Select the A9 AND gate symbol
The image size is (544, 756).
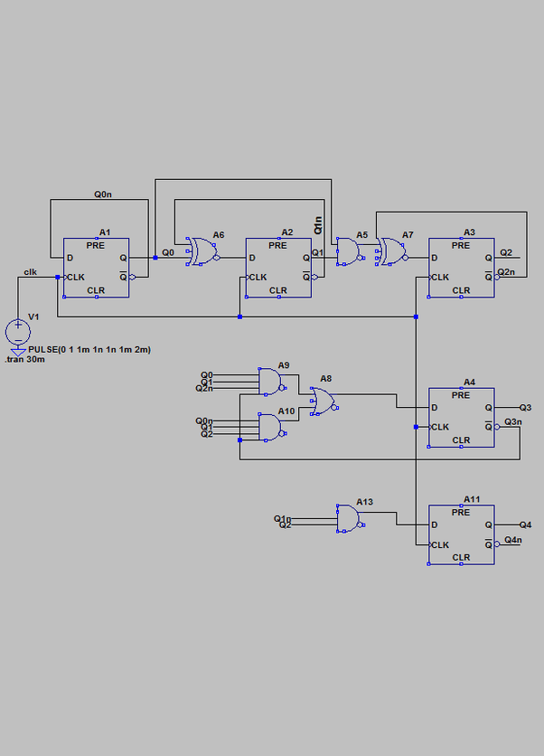click(272, 382)
